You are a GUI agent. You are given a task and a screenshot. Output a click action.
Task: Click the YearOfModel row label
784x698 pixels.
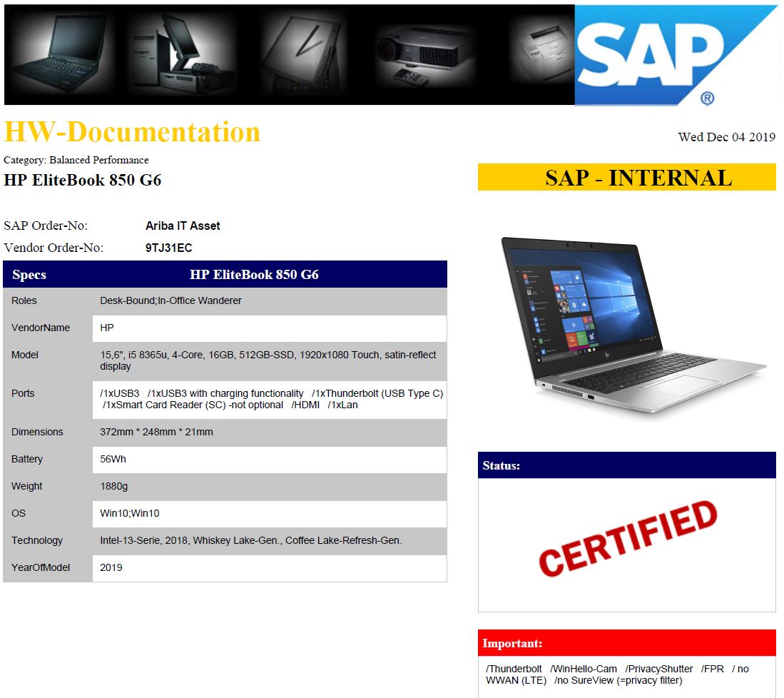(x=41, y=567)
